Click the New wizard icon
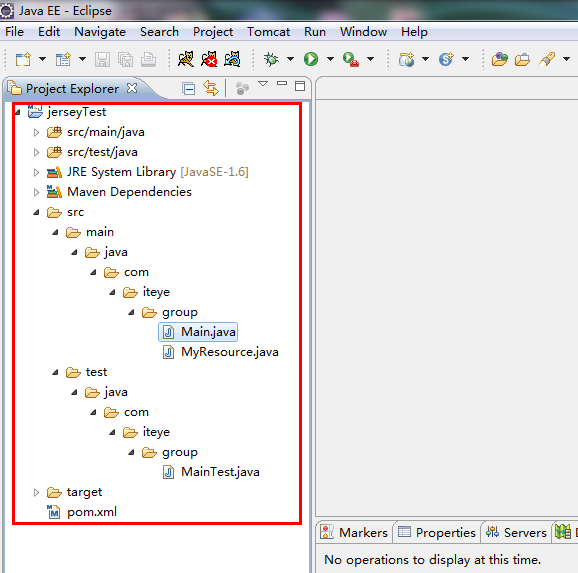Image resolution: width=578 pixels, height=573 pixels. pos(23,59)
